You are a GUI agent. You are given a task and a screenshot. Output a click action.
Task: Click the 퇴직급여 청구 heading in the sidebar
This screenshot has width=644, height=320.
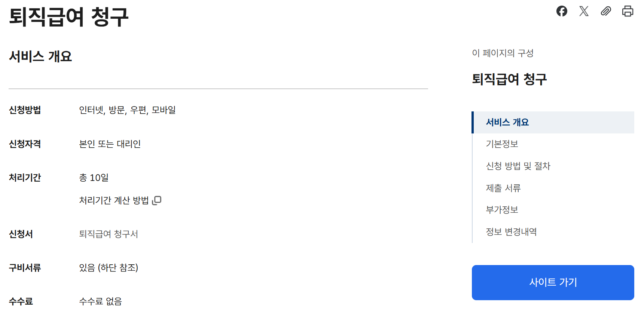[509, 79]
